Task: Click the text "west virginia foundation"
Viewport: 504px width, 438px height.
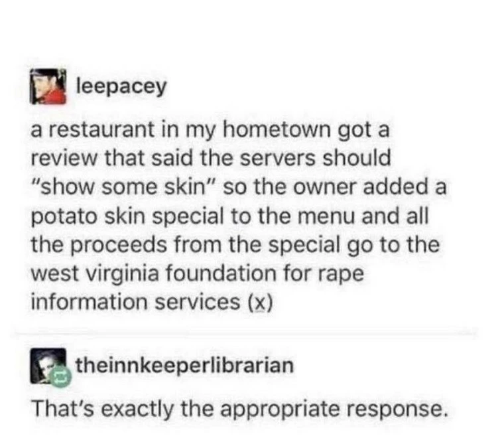Action: (154, 273)
